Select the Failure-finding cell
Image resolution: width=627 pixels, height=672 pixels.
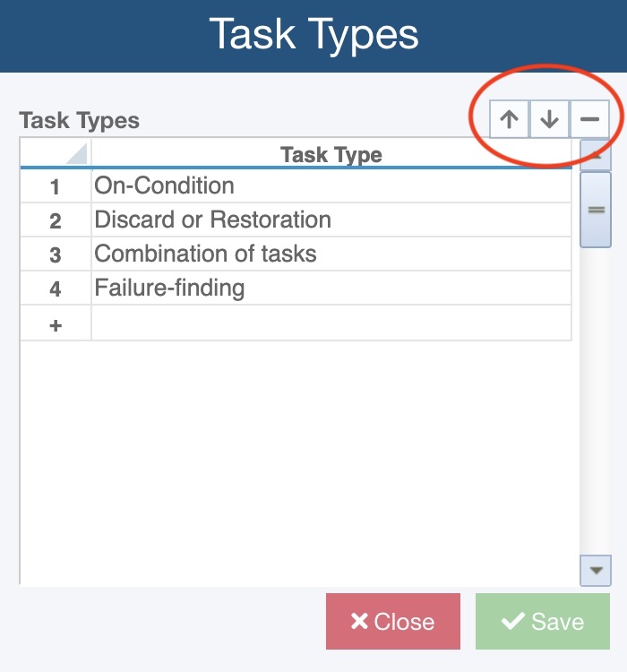[x=331, y=289]
